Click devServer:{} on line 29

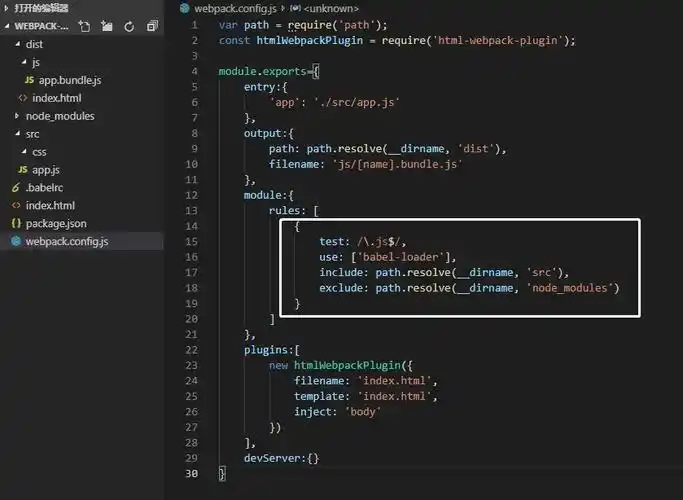281,458
